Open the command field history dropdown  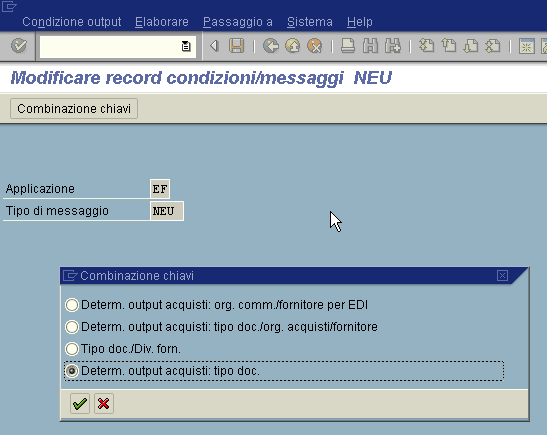pos(186,46)
